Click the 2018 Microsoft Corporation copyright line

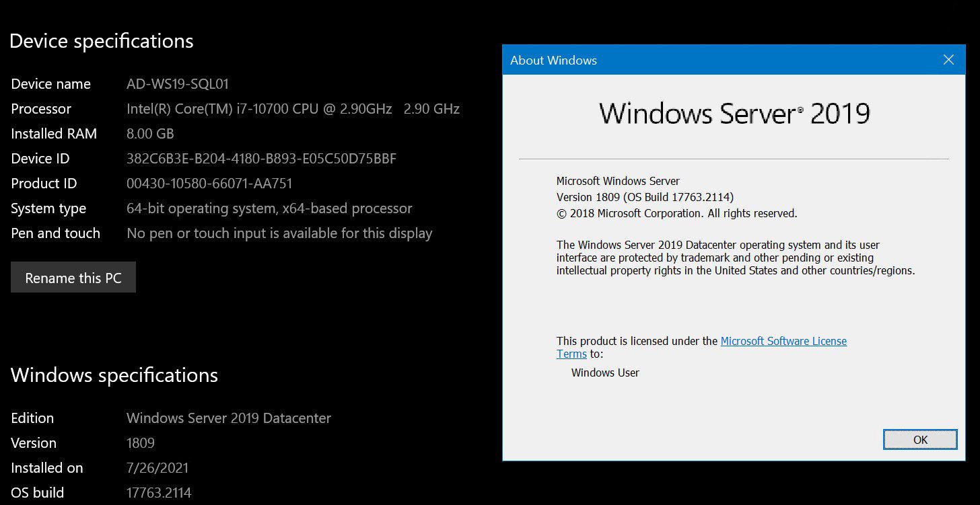pos(676,213)
